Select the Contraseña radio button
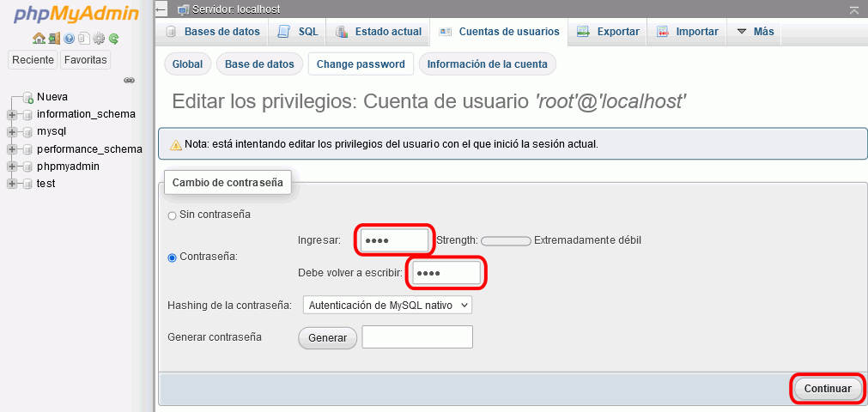868x412 pixels. 173,257
